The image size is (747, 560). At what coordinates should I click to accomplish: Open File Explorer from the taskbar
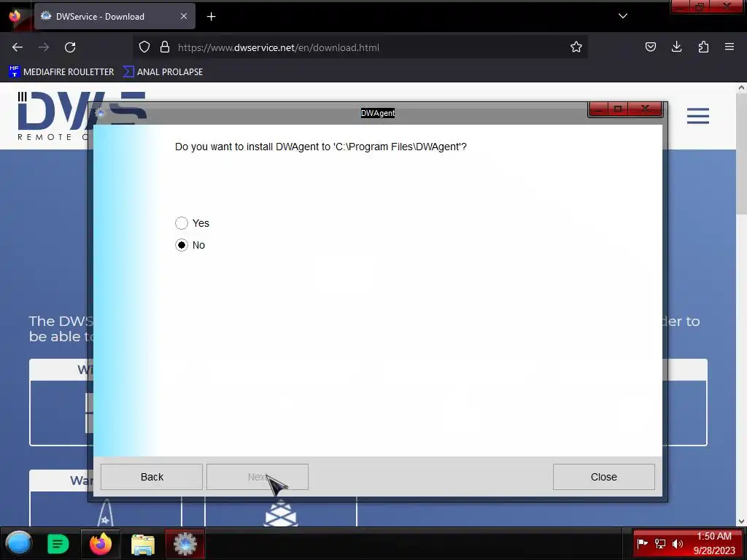(x=142, y=544)
